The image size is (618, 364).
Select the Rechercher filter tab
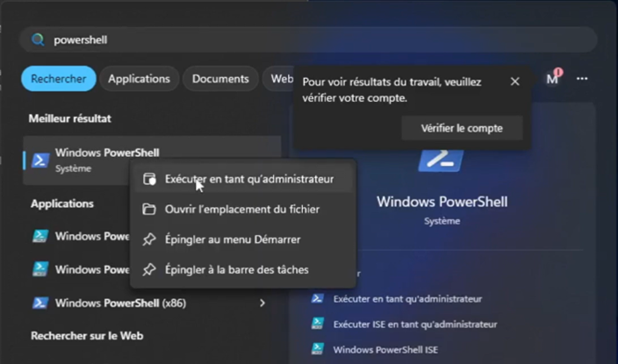coord(59,79)
